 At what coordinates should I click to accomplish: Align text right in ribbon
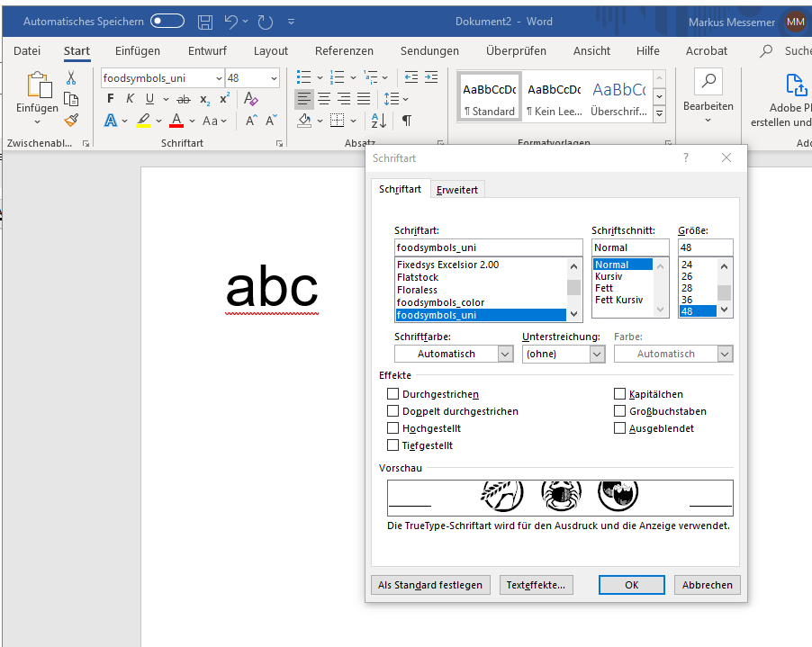(x=344, y=98)
